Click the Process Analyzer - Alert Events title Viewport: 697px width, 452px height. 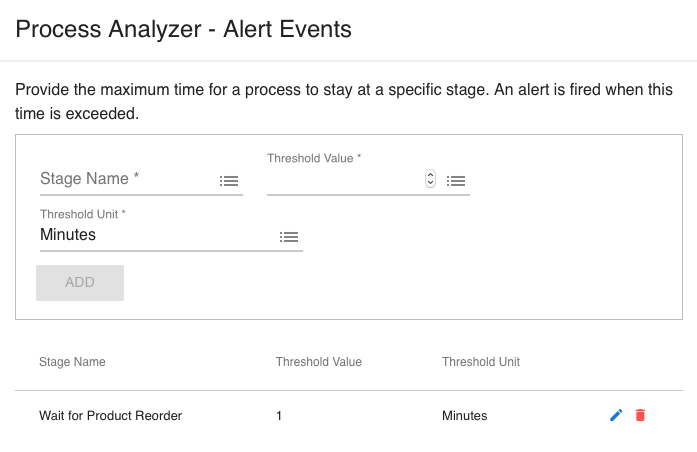pos(184,29)
